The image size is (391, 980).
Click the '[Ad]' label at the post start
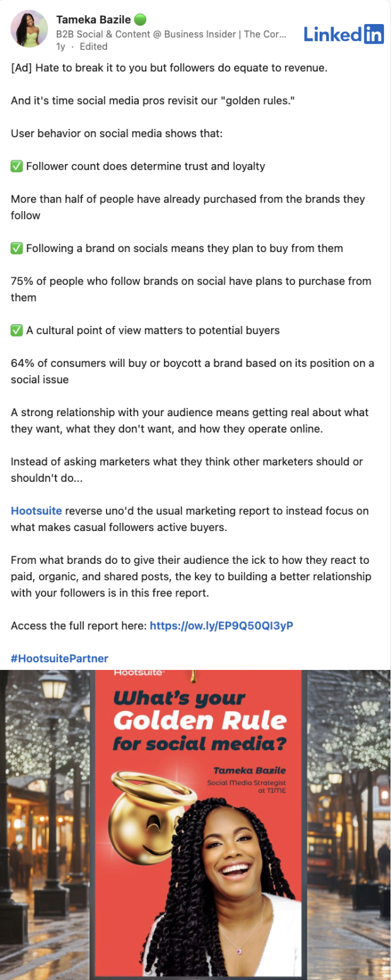pos(20,68)
